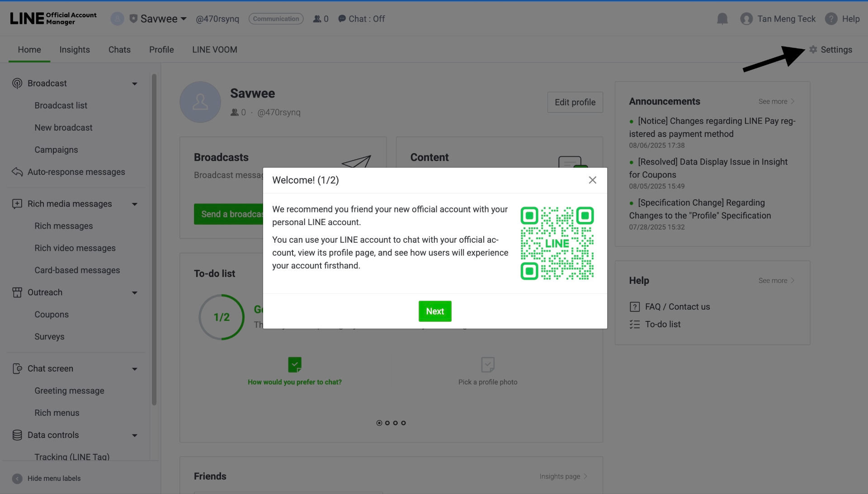Click the Broadcast sidebar icon
The width and height of the screenshot is (868, 494).
point(17,83)
